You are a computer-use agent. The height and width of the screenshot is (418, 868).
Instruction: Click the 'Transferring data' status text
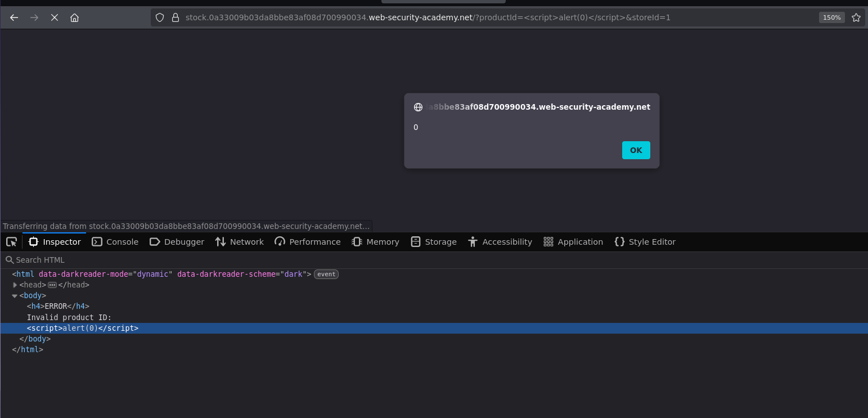click(x=186, y=226)
